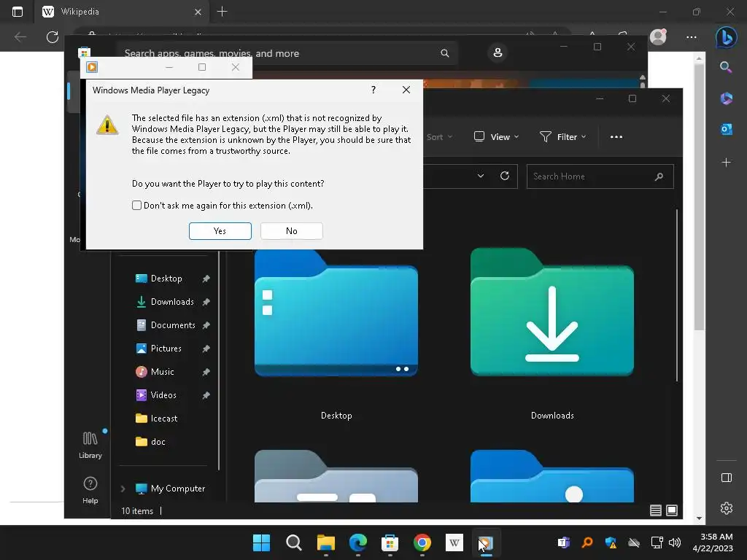Open the Windows Start menu
Viewport: 747px width, 560px height.
coord(261,542)
